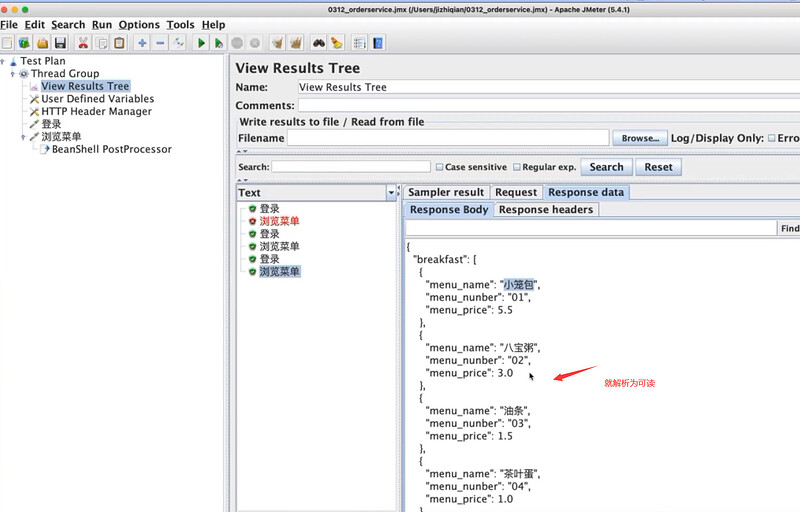Focus the Filename input field
The height and width of the screenshot is (512, 800).
coord(448,138)
